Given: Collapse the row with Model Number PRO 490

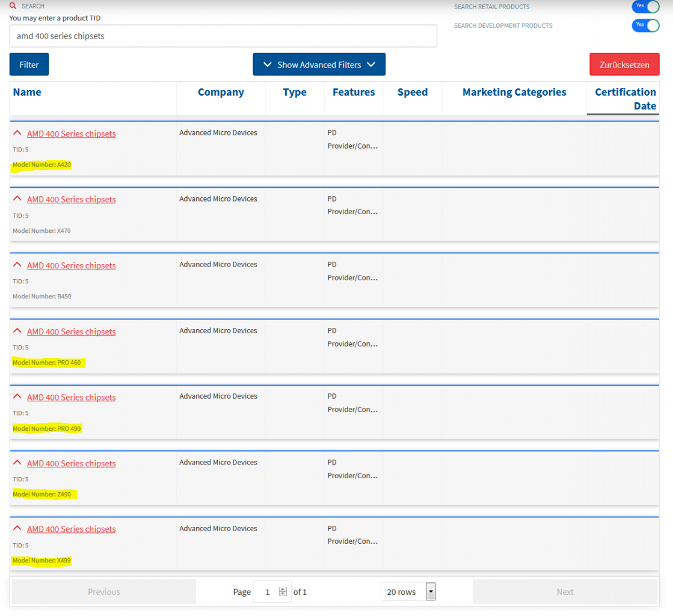Looking at the screenshot, I should pyautogui.click(x=17, y=396).
